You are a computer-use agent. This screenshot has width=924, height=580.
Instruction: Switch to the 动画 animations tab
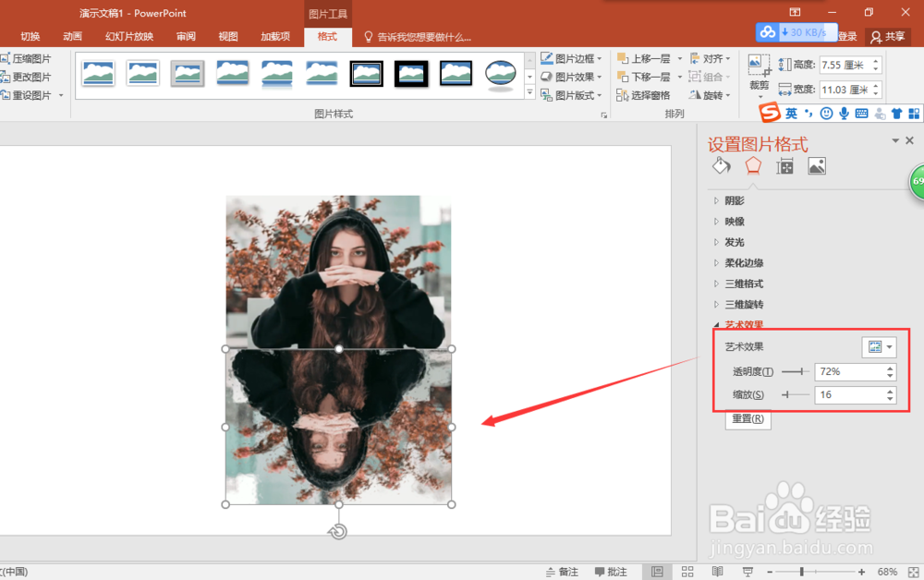[72, 37]
